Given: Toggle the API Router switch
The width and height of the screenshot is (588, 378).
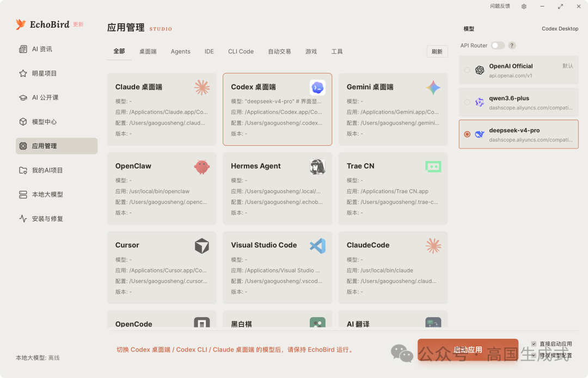Looking at the screenshot, I should pyautogui.click(x=498, y=45).
